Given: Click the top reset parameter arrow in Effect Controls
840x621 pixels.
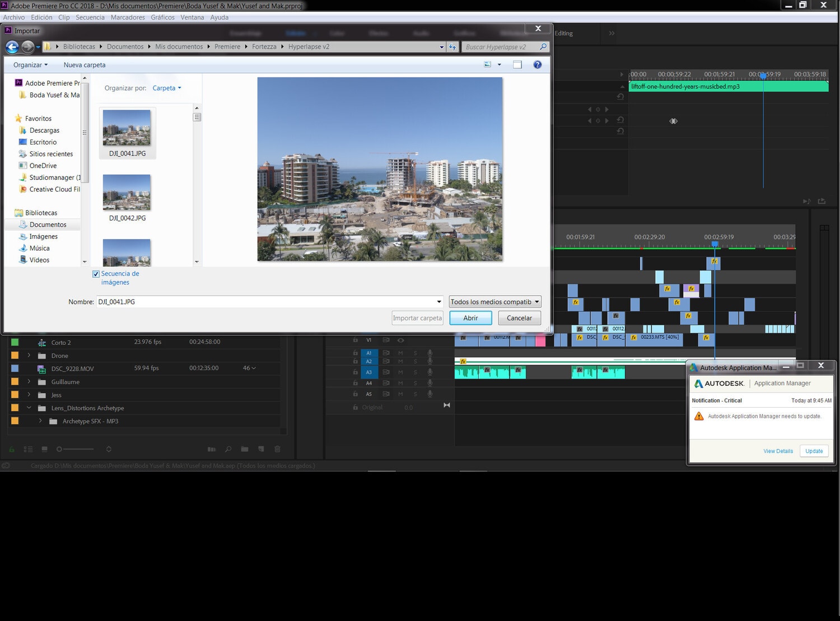Looking at the screenshot, I should (x=620, y=97).
